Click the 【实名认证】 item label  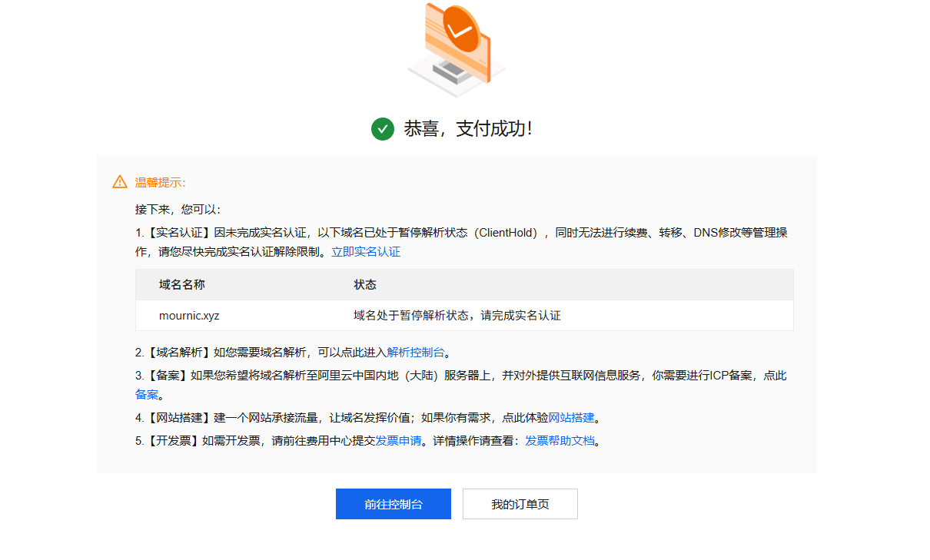coord(178,233)
